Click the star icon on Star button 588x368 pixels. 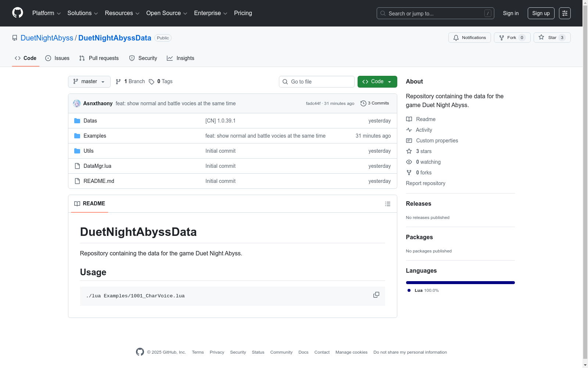pyautogui.click(x=541, y=37)
